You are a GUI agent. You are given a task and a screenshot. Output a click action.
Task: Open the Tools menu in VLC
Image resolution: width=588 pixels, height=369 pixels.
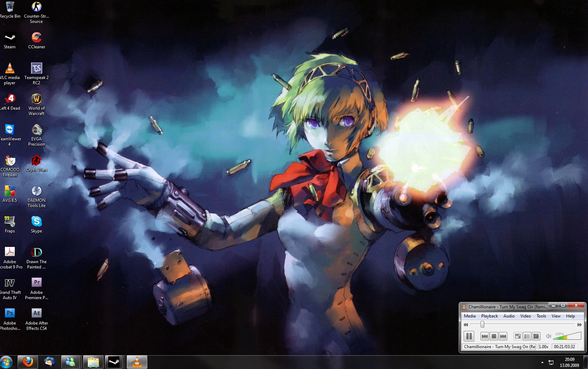tap(541, 316)
